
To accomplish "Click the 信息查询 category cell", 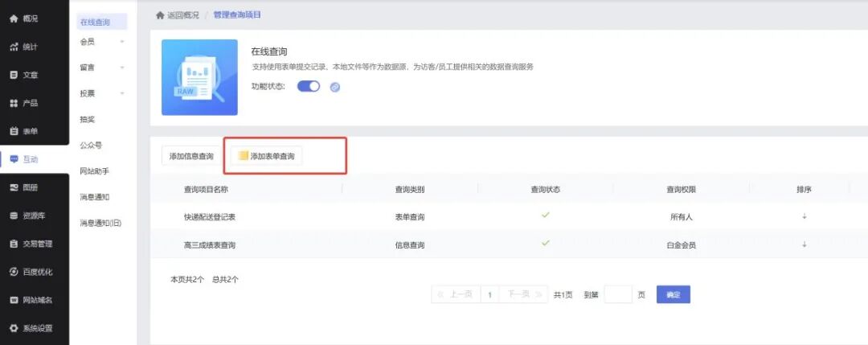I will 410,244.
